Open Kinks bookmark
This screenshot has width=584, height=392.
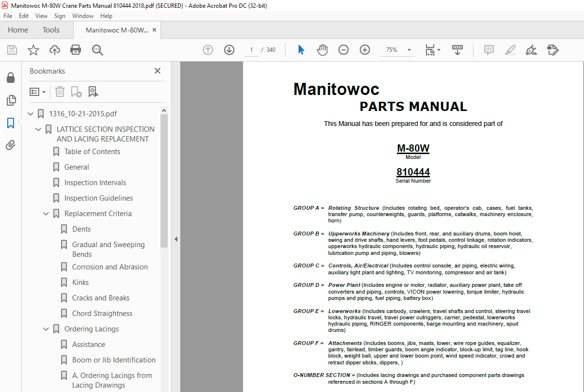80,282
